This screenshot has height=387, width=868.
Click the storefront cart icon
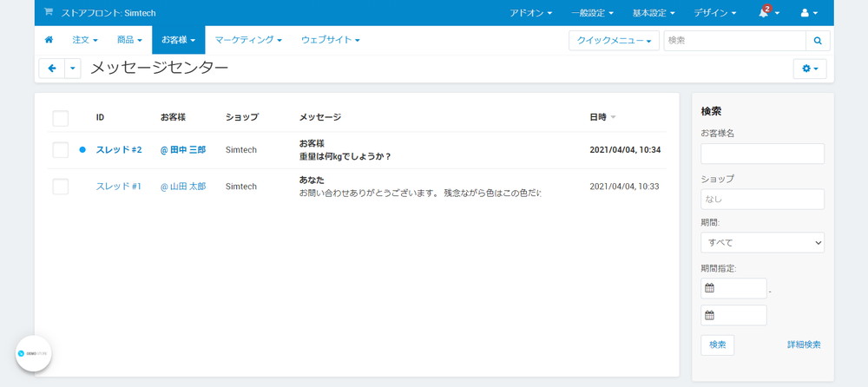[x=48, y=12]
